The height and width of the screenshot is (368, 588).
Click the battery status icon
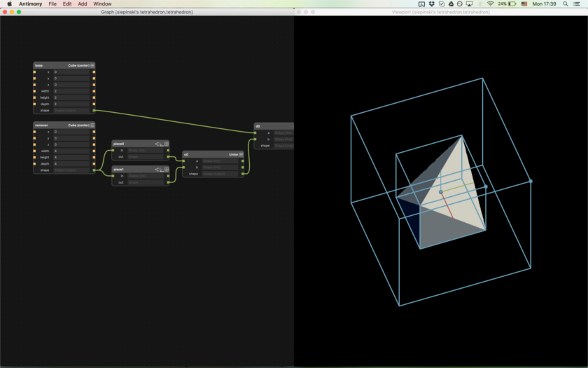point(512,4)
